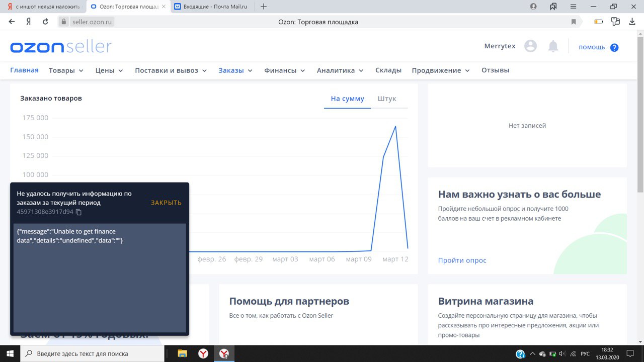
Task: Bookmark this page in address bar
Action: [x=574, y=22]
